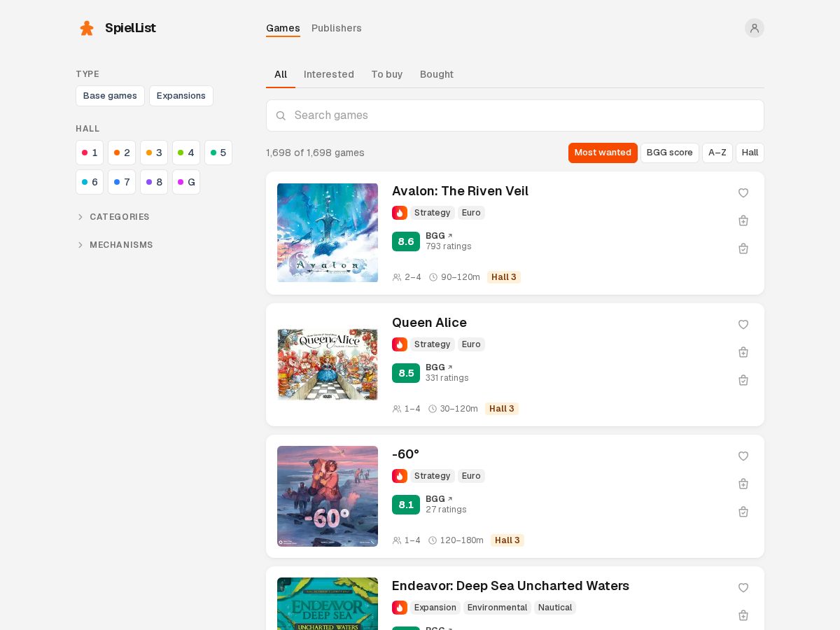Sort games by Most wanted
The height and width of the screenshot is (630, 840).
[603, 153]
